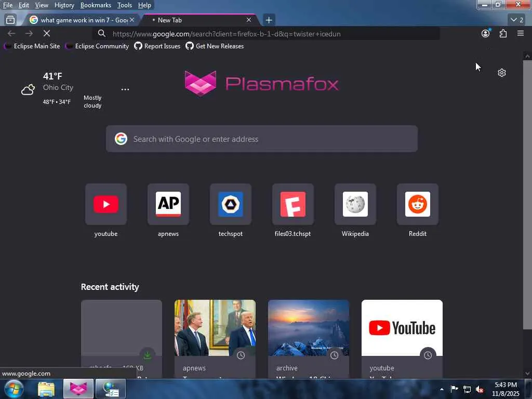
Task: Close the New Tab tab
Action: [249, 20]
